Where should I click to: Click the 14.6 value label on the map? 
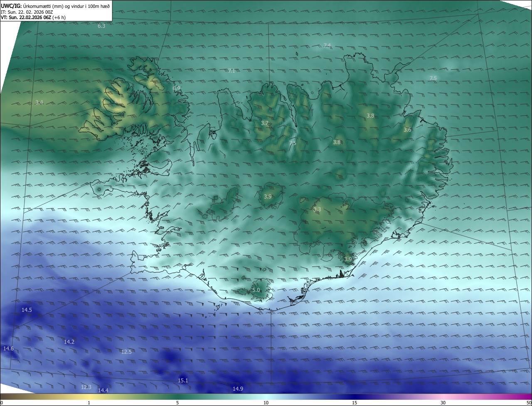pyautogui.click(x=8, y=349)
